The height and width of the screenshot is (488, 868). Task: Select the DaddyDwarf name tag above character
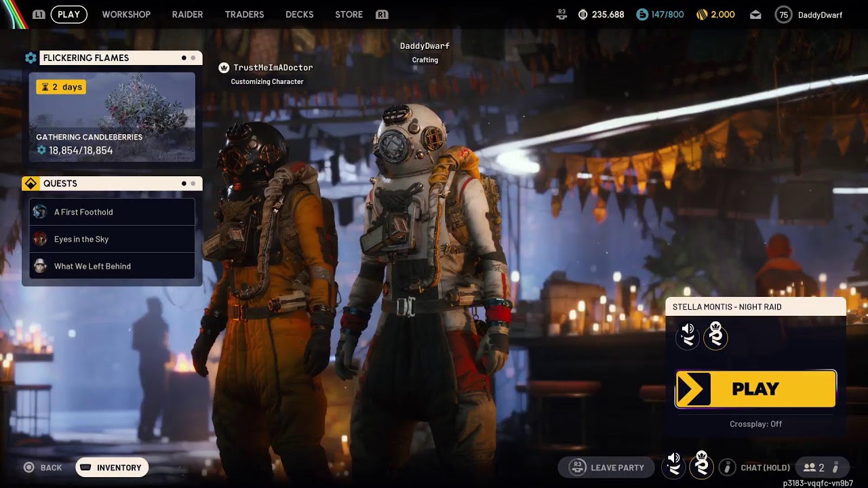(x=425, y=46)
